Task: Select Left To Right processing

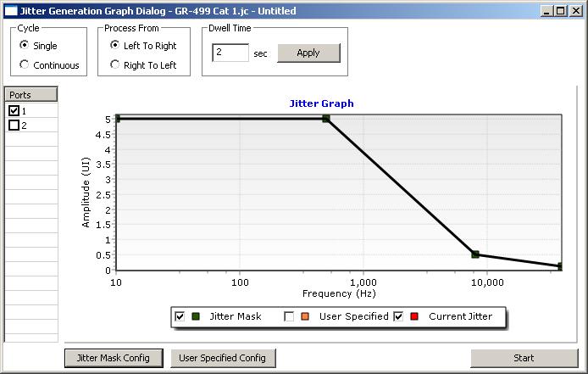Action: point(114,45)
